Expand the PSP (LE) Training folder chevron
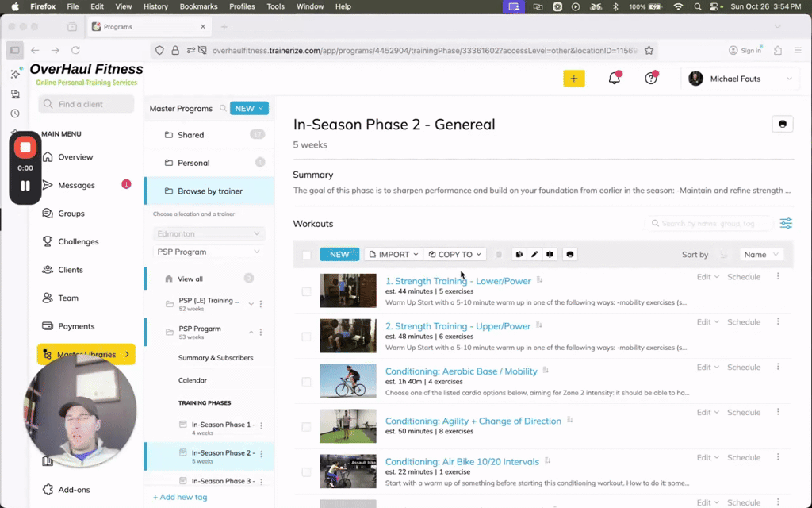The height and width of the screenshot is (508, 812). [x=251, y=304]
